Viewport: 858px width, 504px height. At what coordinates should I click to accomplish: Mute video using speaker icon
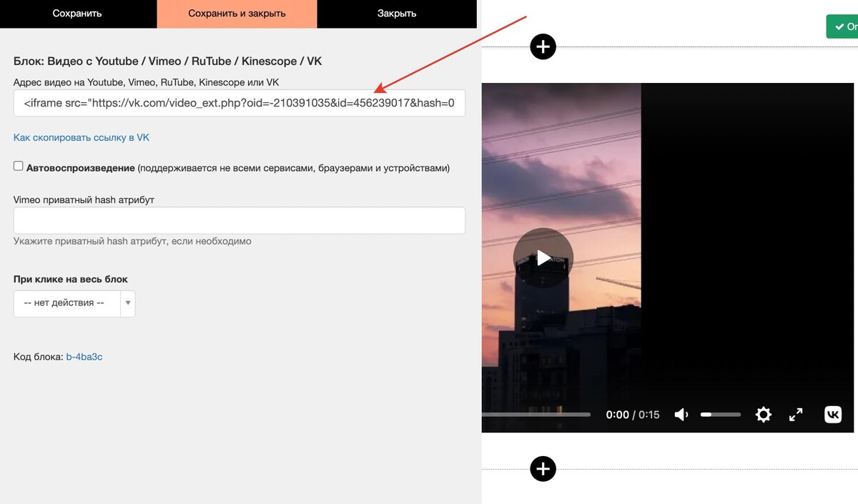pos(681,415)
